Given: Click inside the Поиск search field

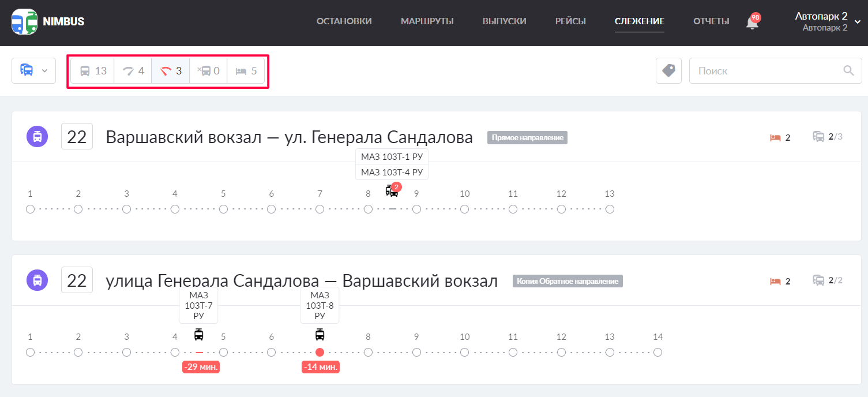Looking at the screenshot, I should (x=767, y=70).
